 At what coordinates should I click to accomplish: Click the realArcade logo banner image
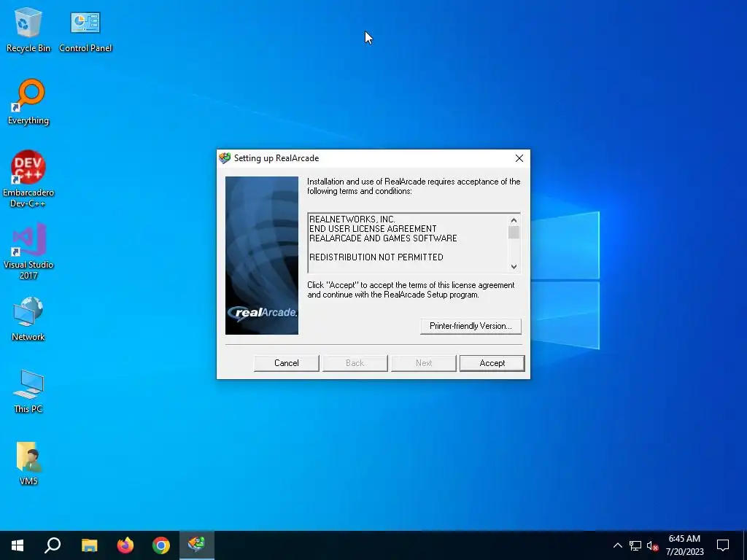[x=262, y=255]
